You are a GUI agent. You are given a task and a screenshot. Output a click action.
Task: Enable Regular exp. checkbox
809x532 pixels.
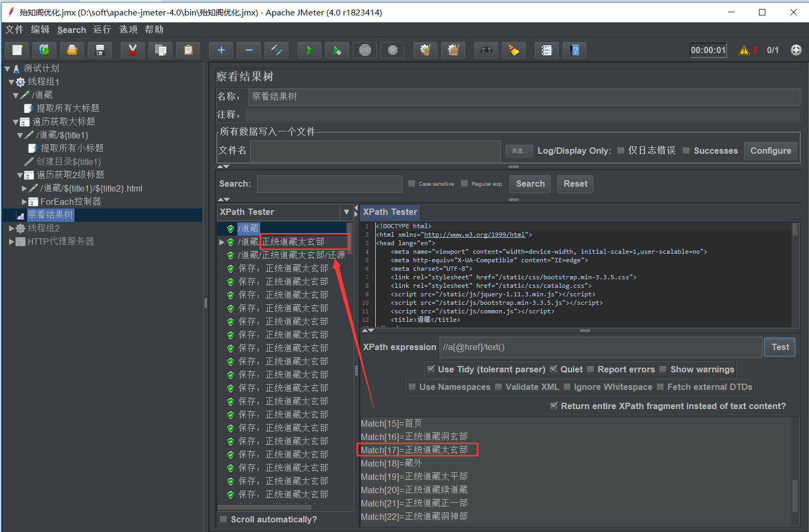coord(464,184)
